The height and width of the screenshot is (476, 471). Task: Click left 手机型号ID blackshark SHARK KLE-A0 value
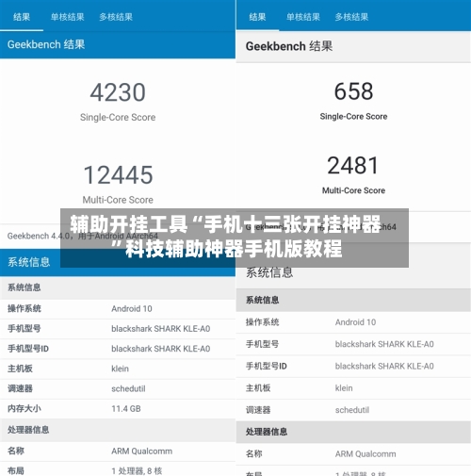(x=161, y=349)
